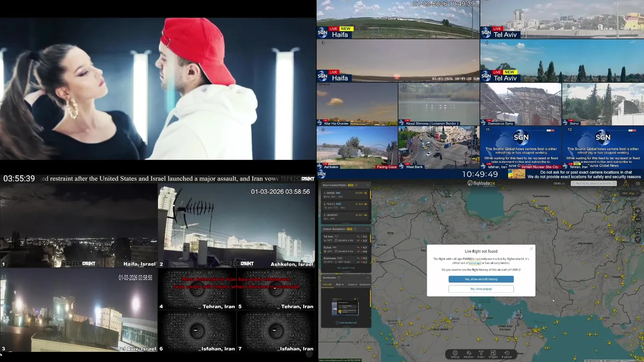Open the Damascus Syria camera feed

click(521, 104)
